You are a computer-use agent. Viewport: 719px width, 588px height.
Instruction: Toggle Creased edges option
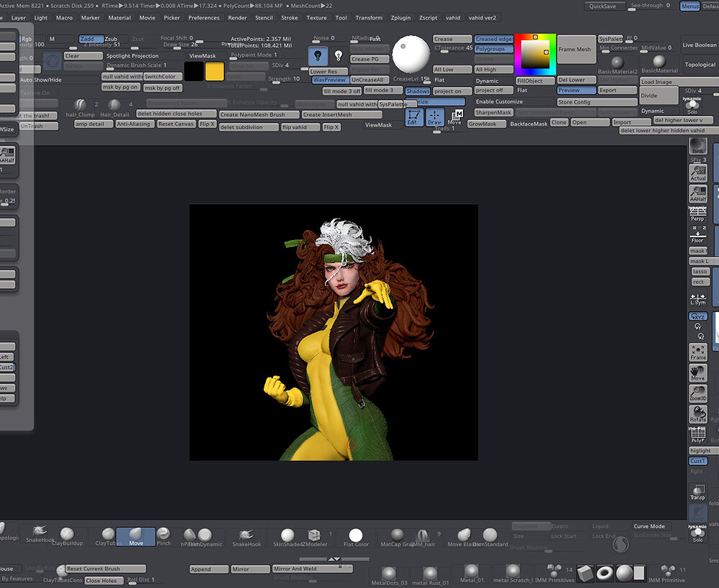click(x=494, y=39)
